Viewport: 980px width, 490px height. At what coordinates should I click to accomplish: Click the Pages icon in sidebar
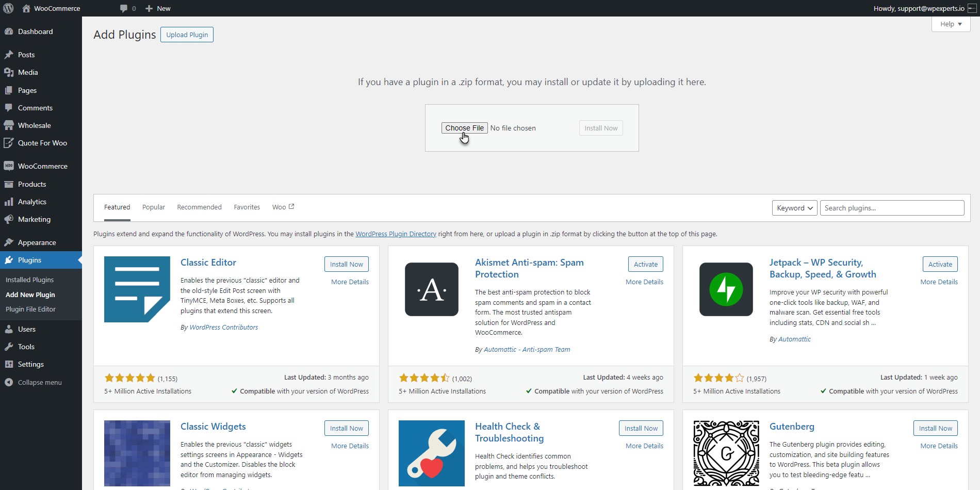tap(9, 90)
